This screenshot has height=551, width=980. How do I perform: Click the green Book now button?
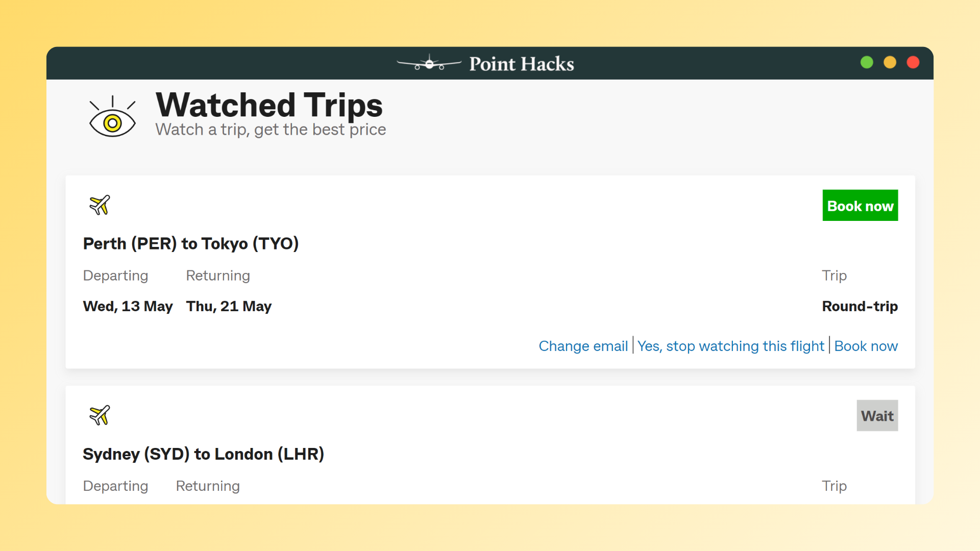860,206
